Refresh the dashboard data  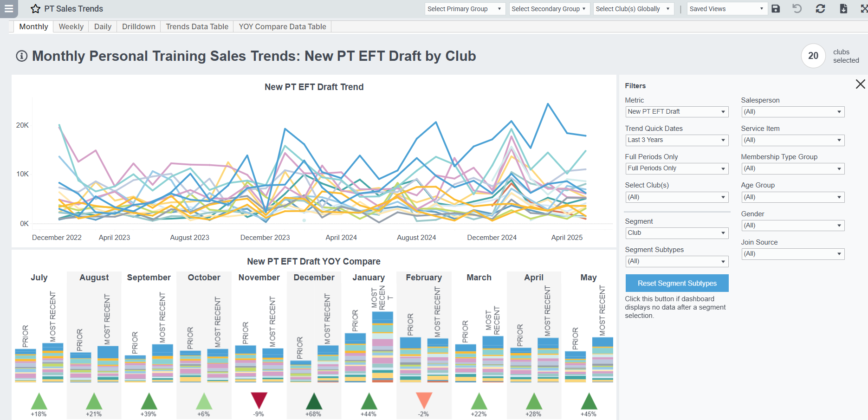[x=820, y=8]
